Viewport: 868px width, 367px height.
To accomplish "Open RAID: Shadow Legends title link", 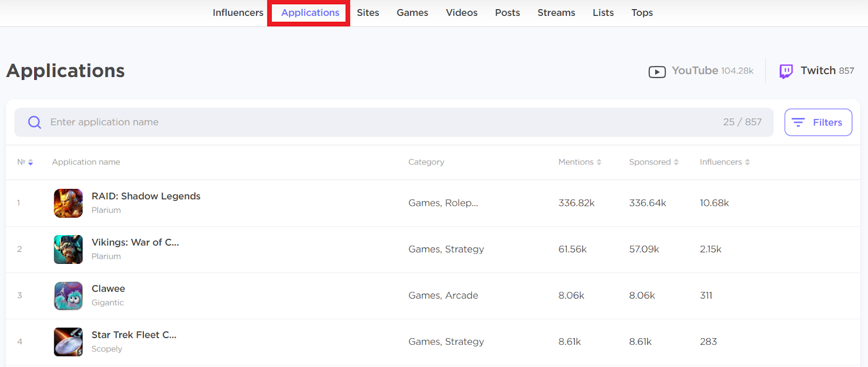I will tap(146, 196).
